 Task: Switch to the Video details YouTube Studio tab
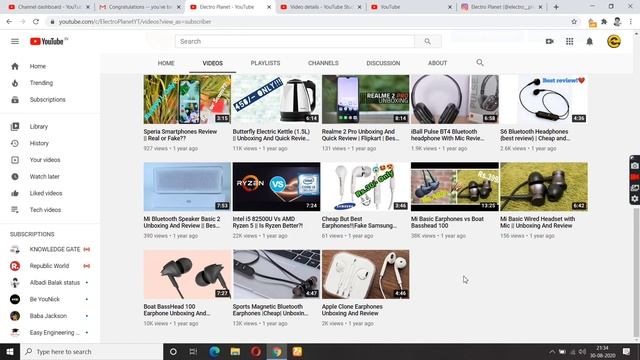pos(321,7)
